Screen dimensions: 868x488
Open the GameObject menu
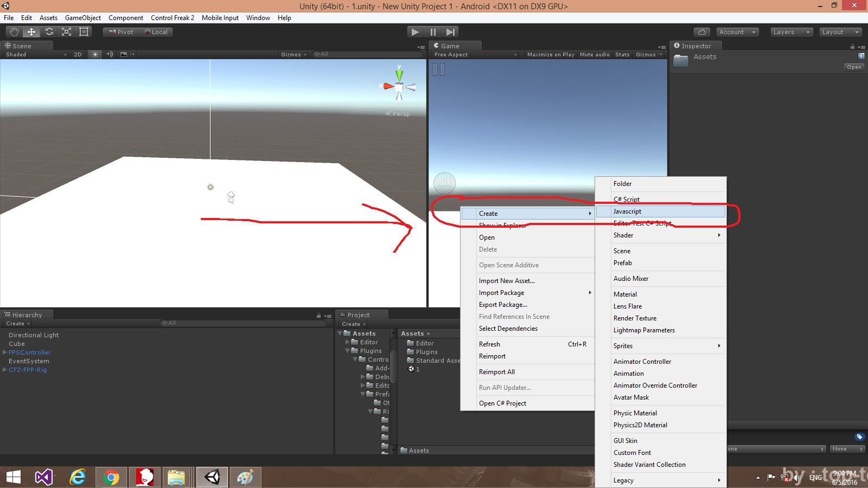point(83,18)
